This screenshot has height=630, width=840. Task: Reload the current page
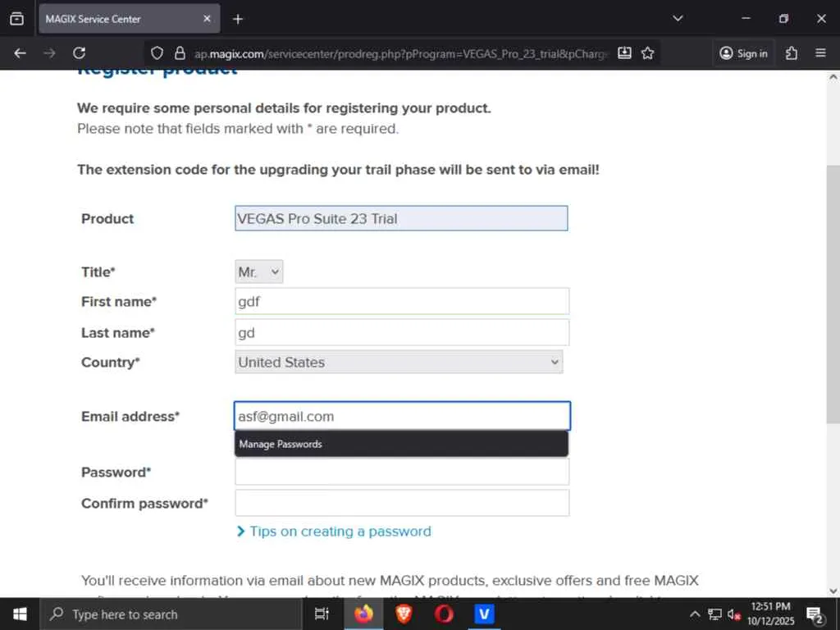pyautogui.click(x=80, y=53)
